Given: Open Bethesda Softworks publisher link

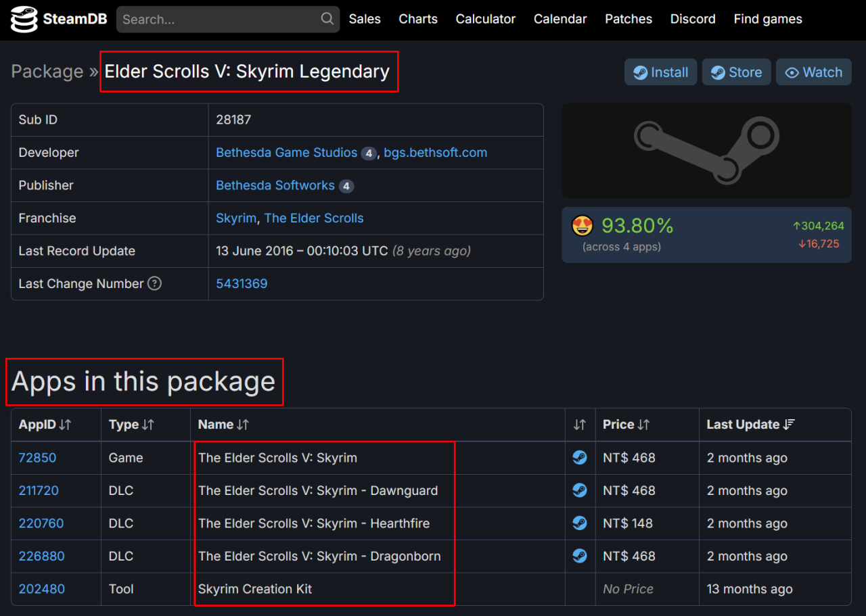Looking at the screenshot, I should pos(275,185).
